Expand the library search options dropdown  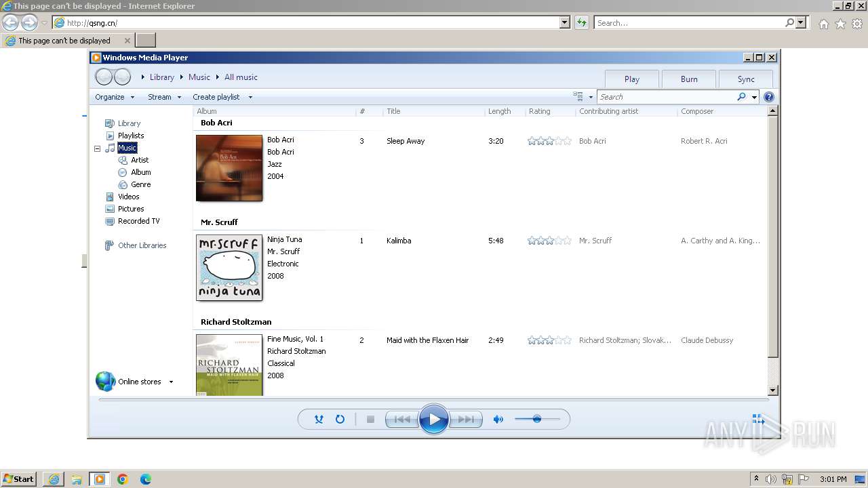754,97
